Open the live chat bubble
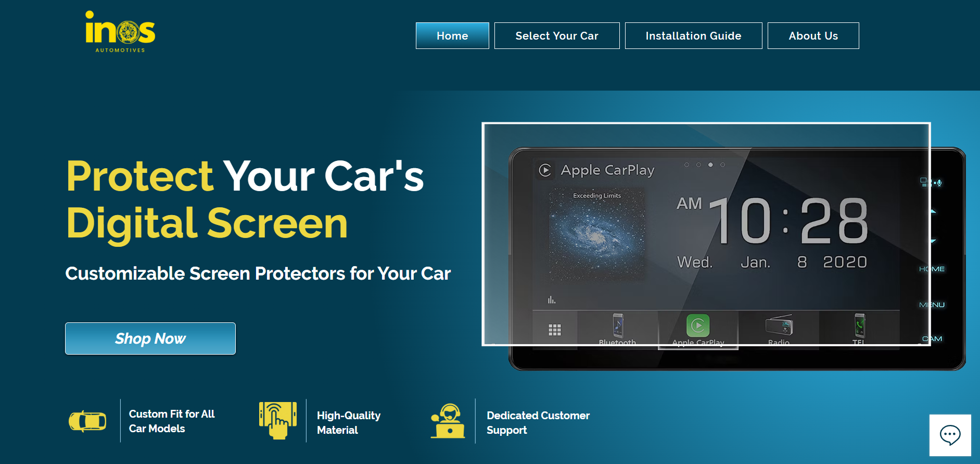 tap(950, 435)
